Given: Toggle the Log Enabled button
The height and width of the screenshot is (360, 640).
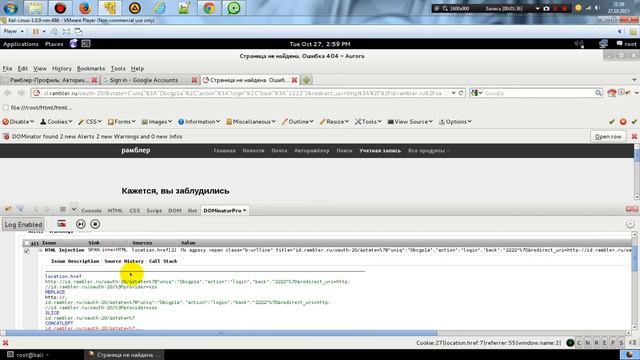Looking at the screenshot, I should pos(23,224).
